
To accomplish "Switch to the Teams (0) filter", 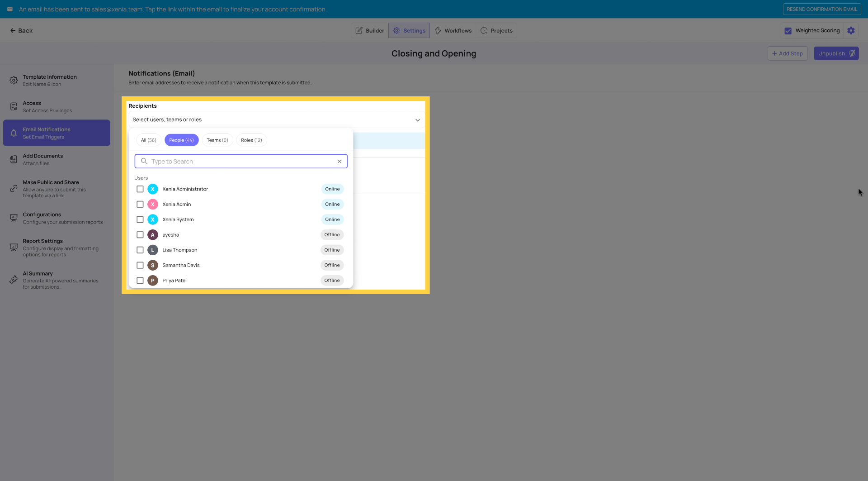I will coord(217,140).
